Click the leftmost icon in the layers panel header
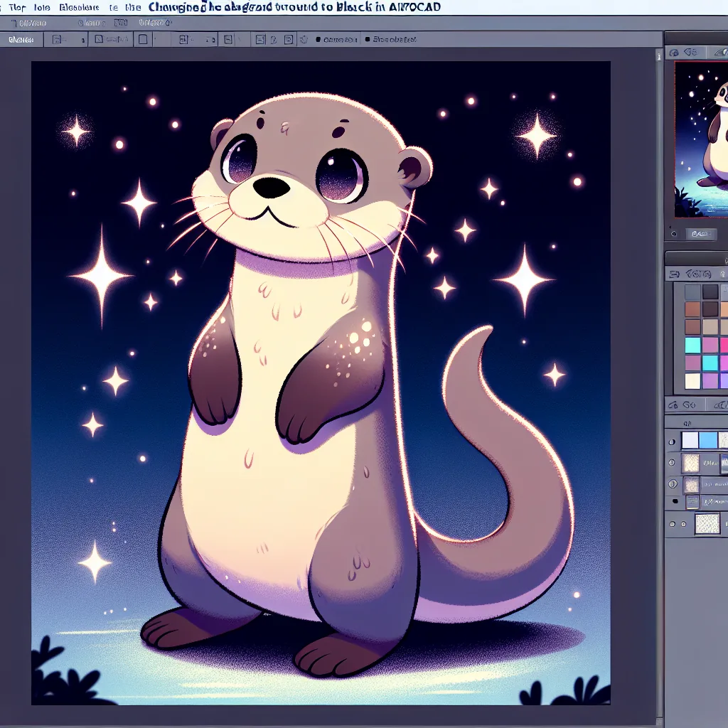Viewport: 728px width, 728px height. pos(673,405)
